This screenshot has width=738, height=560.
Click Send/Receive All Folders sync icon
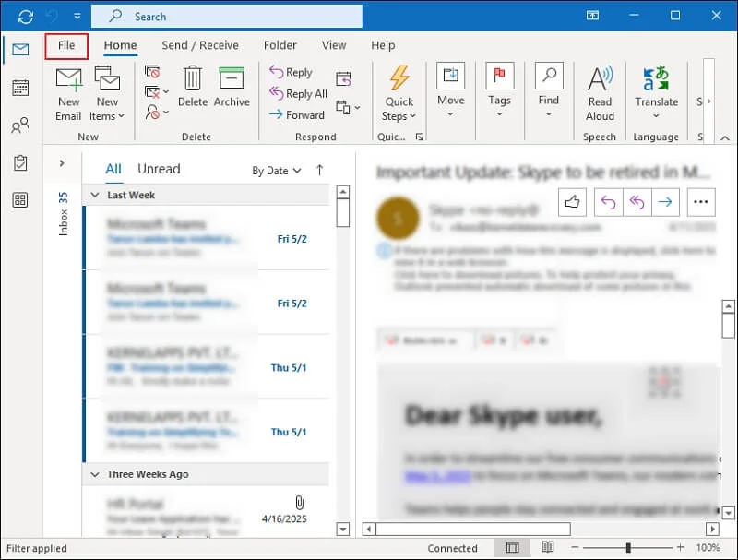point(26,17)
